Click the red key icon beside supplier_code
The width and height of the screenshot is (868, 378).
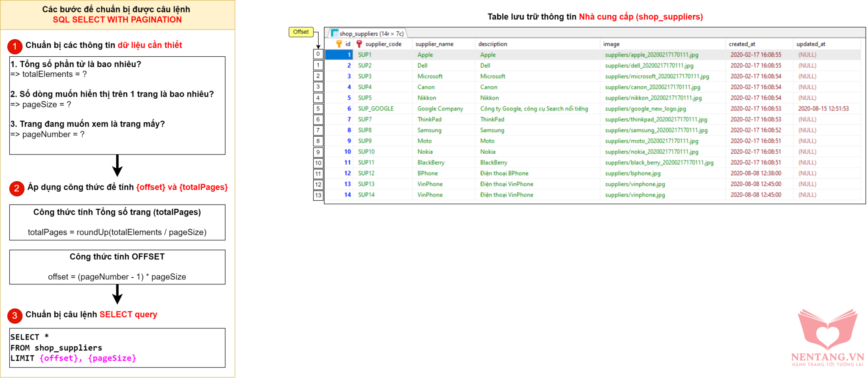[359, 44]
